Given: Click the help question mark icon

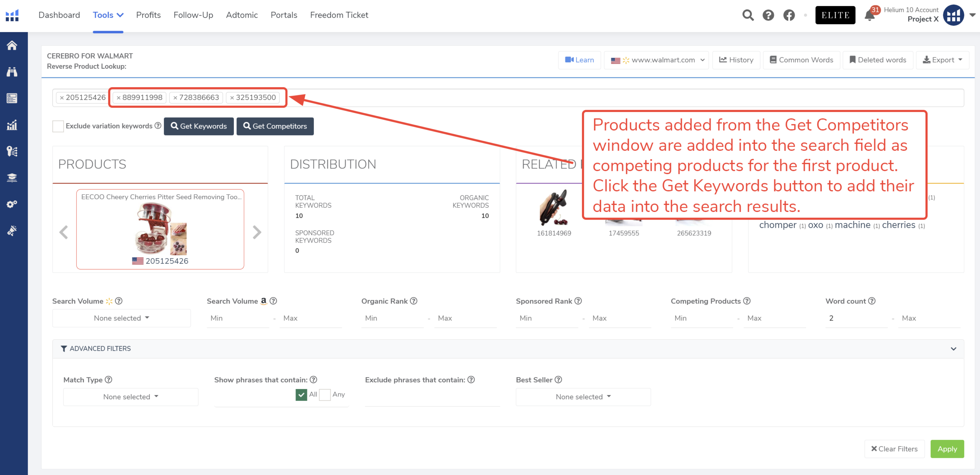Looking at the screenshot, I should tap(768, 15).
